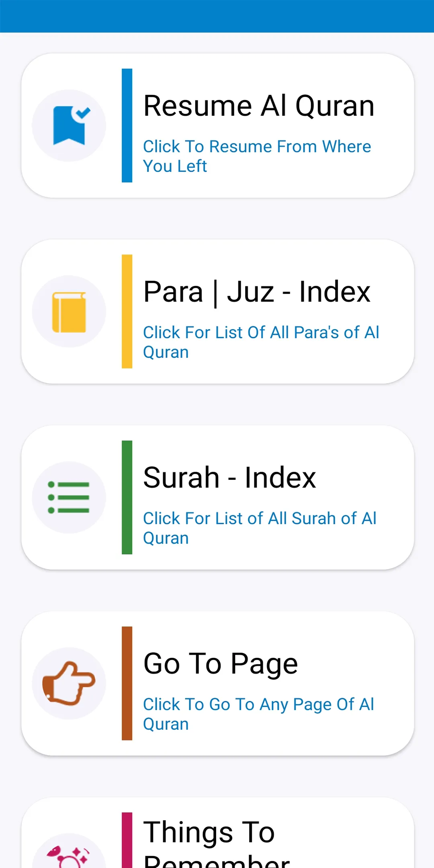Viewport: 434px width, 868px height.
Task: Tap the yellow book Para icon
Action: coord(69,312)
